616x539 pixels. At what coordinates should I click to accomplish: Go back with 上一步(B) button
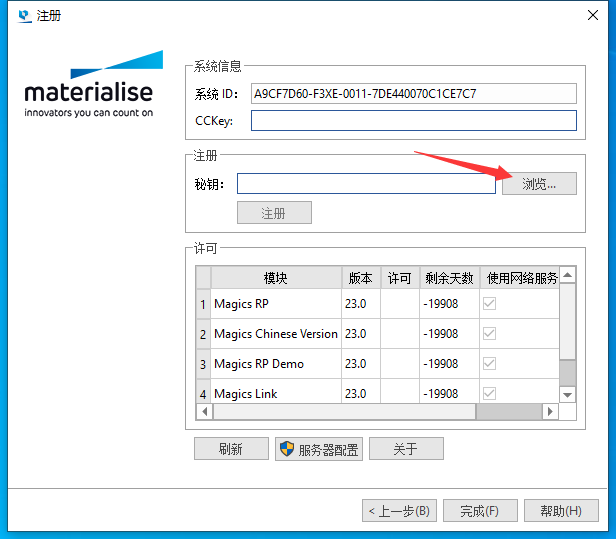399,511
